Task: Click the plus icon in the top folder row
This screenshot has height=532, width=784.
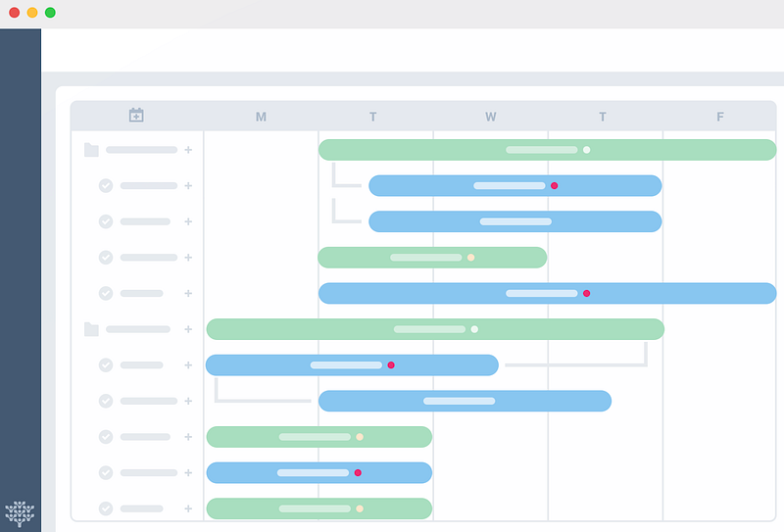Action: tap(188, 150)
